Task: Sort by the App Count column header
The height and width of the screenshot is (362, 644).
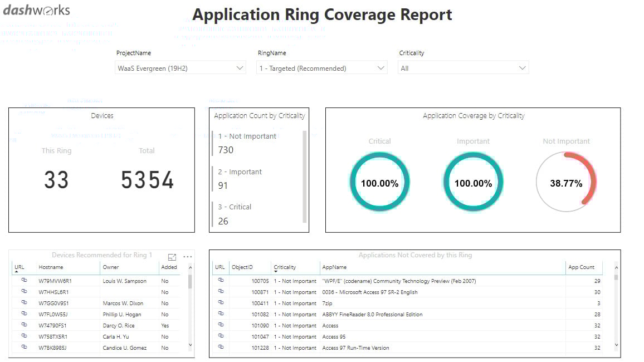Action: coord(583,267)
